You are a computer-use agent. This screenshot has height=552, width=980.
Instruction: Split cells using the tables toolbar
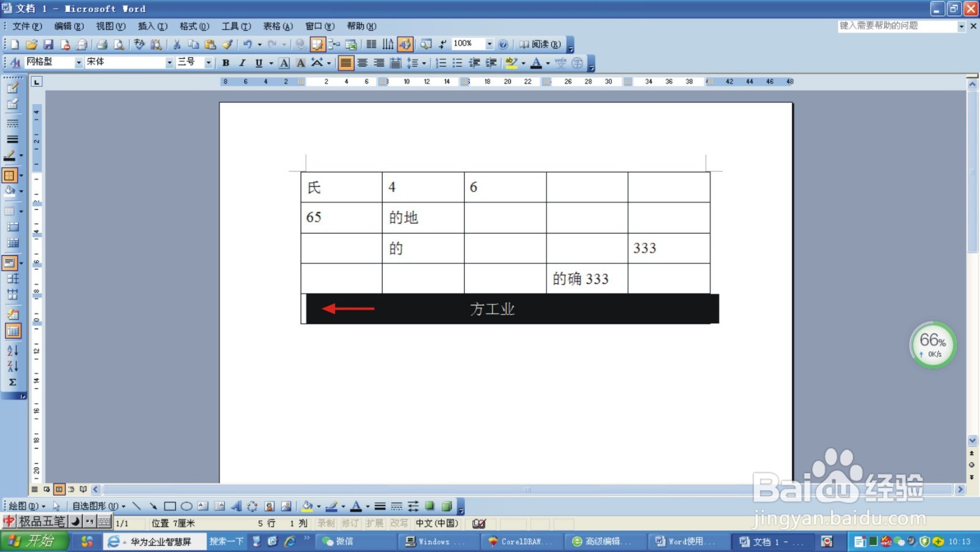point(12,243)
